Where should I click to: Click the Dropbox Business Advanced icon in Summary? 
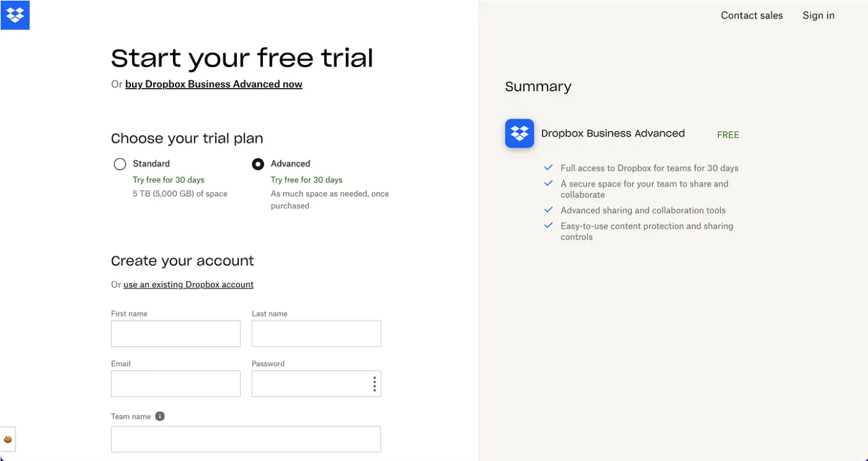pyautogui.click(x=520, y=133)
